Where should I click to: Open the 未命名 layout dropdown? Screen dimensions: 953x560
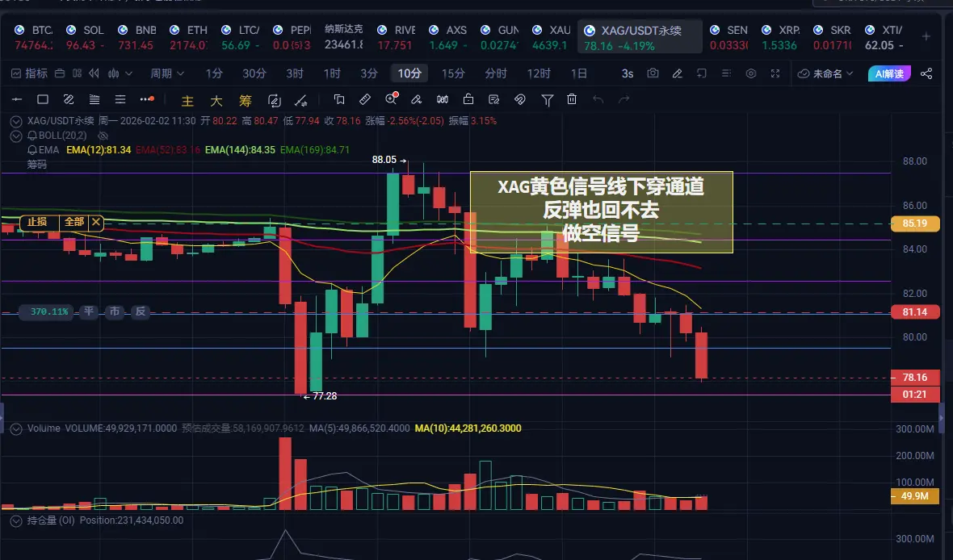tap(825, 73)
